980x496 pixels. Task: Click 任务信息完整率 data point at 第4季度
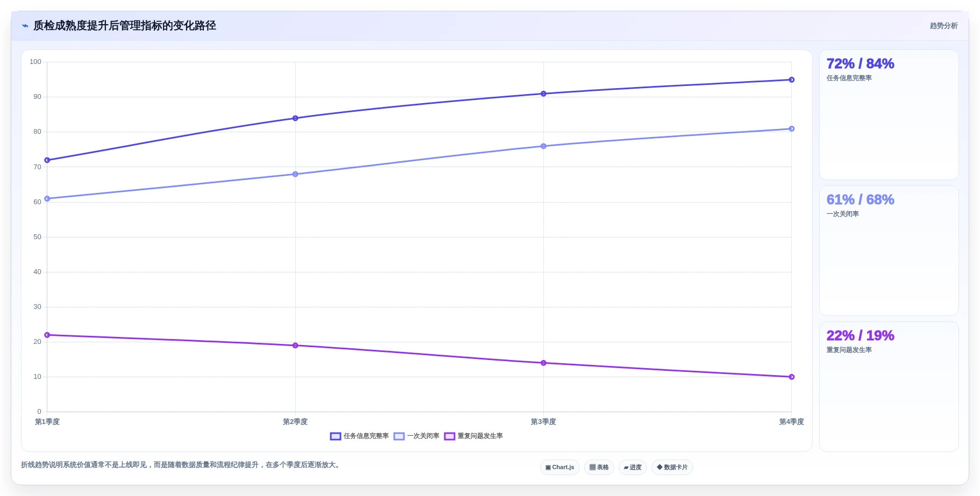pyautogui.click(x=792, y=80)
